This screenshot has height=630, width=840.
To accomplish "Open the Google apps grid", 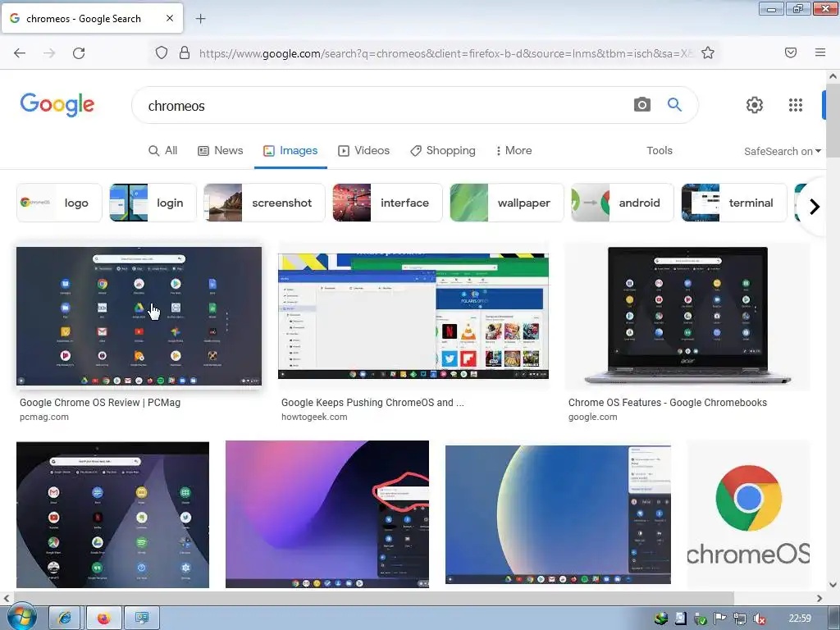I will click(796, 105).
